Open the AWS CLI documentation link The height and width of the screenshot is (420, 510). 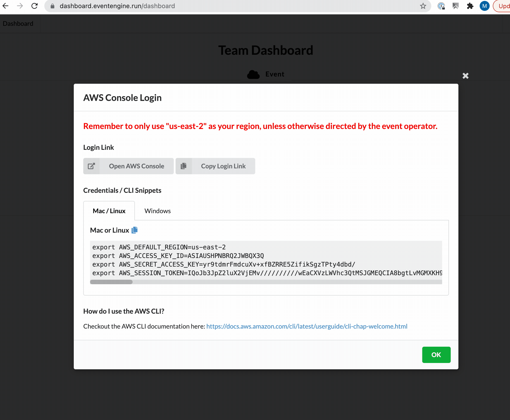(307, 326)
